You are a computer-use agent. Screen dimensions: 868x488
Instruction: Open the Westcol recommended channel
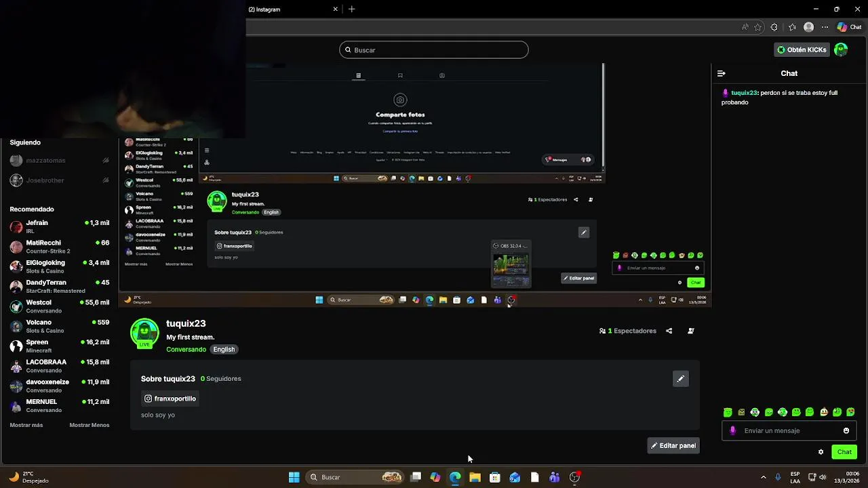(60, 306)
